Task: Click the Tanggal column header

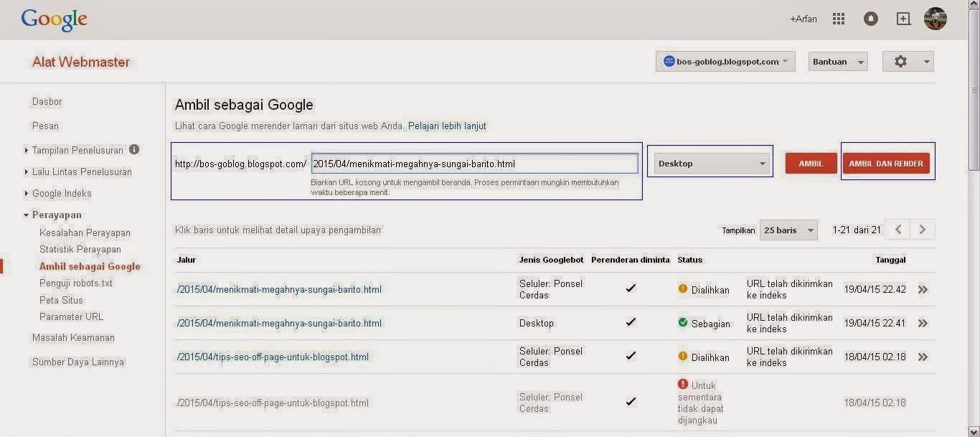Action: [890, 260]
